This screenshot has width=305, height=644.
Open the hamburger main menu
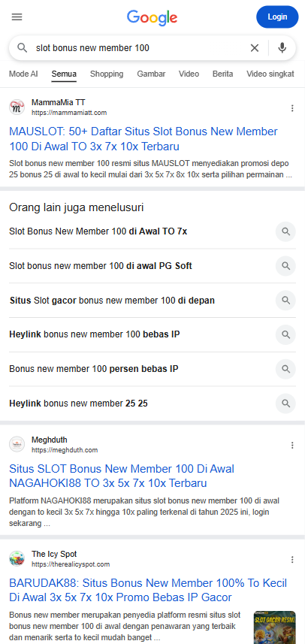click(17, 17)
